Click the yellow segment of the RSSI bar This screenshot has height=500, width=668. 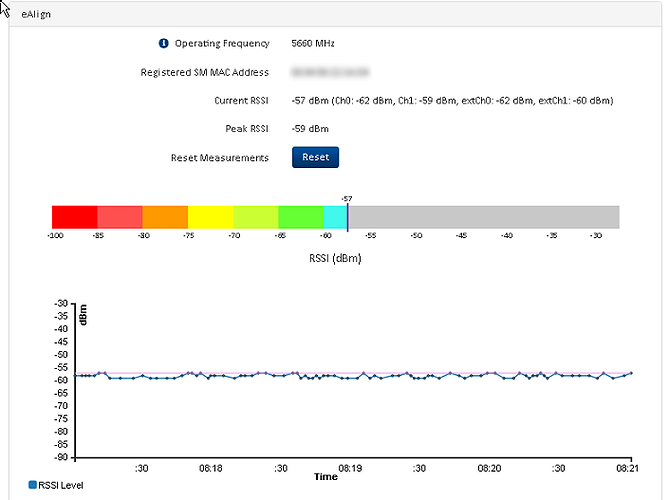210,217
